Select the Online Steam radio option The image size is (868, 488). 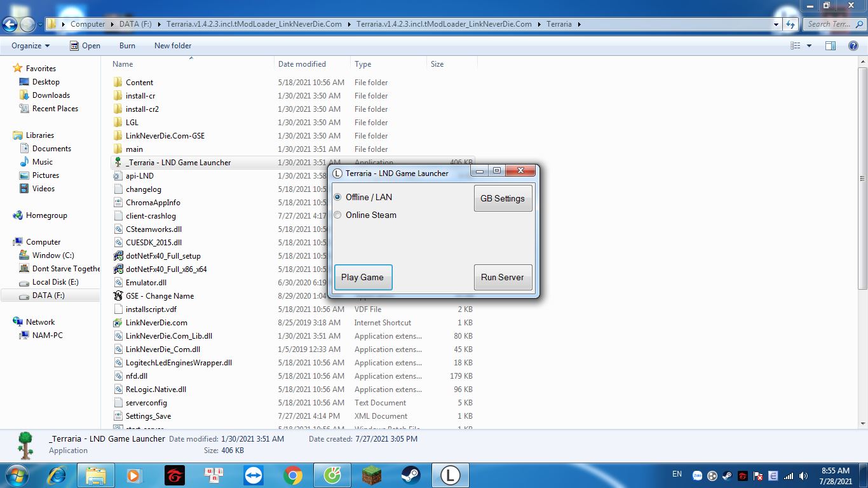(338, 215)
